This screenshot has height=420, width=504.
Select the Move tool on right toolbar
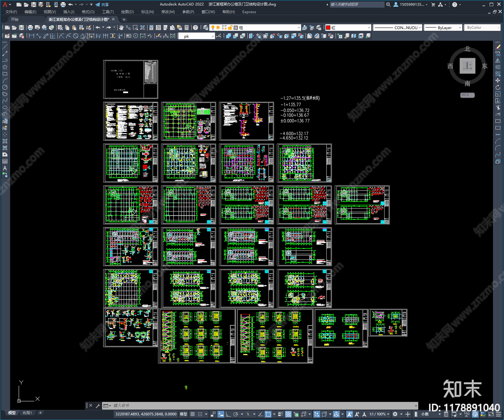click(498, 81)
